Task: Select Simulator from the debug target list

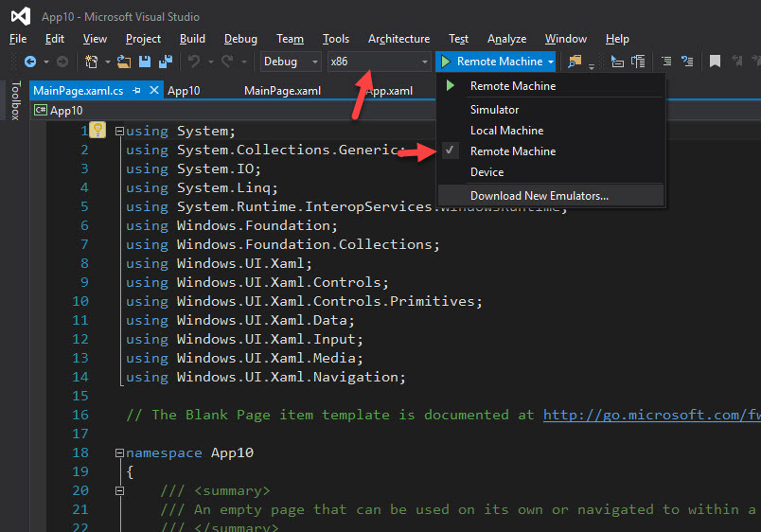Action: tap(550, 110)
